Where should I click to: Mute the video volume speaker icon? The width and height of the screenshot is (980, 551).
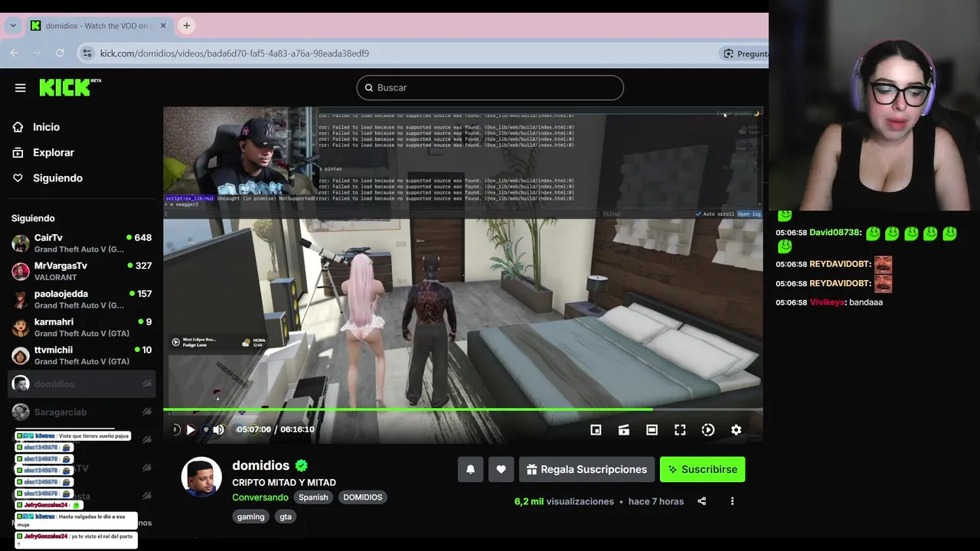click(x=218, y=429)
